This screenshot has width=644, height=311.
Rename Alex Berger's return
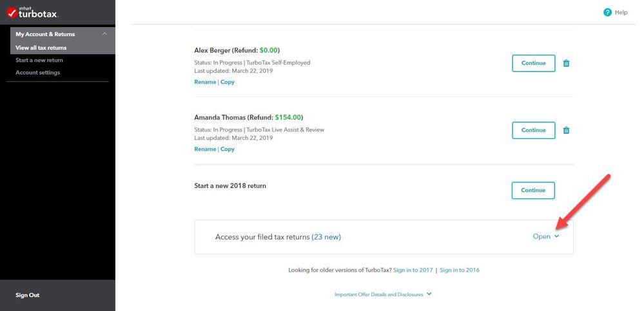point(205,82)
